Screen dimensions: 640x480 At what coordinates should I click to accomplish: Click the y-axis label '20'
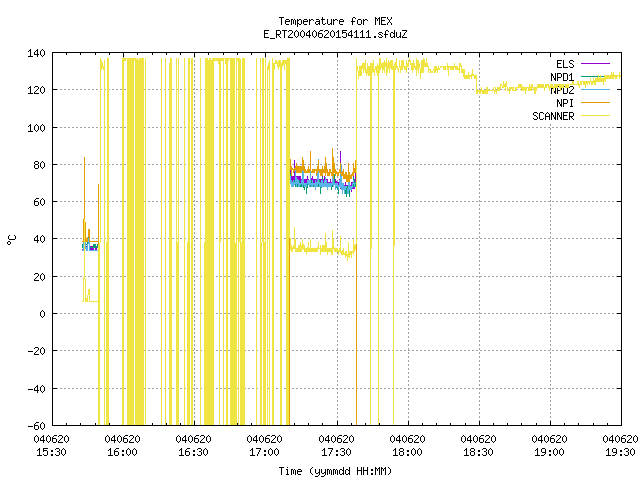pyautogui.click(x=40, y=277)
